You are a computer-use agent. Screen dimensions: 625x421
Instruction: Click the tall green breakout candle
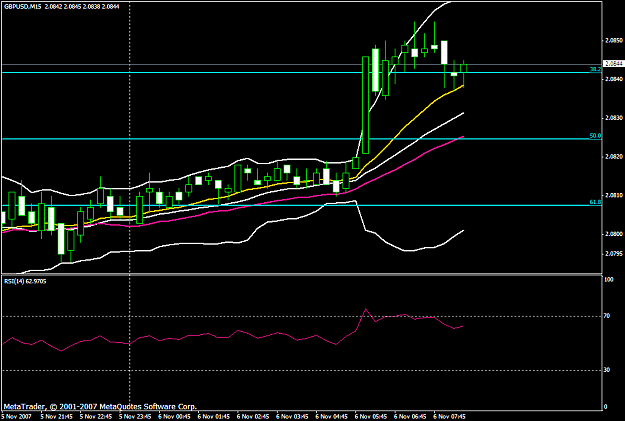(366, 105)
